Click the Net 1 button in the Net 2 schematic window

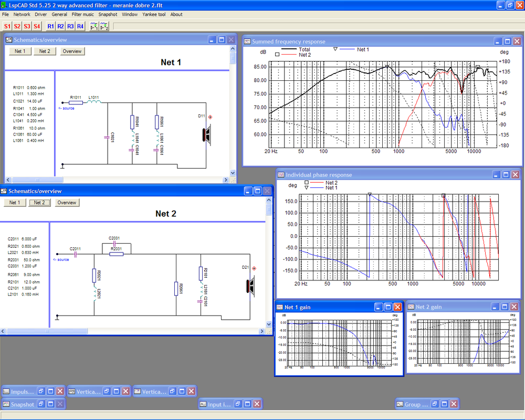pos(15,203)
